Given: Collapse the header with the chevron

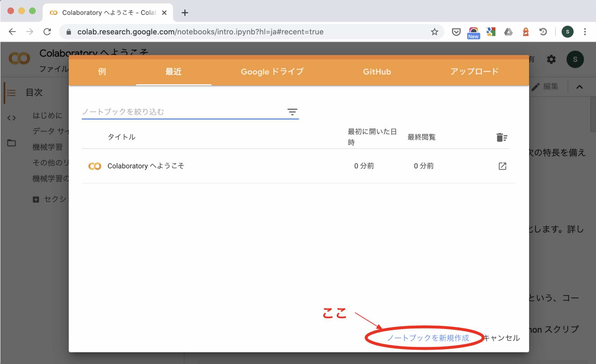Looking at the screenshot, I should pos(580,87).
